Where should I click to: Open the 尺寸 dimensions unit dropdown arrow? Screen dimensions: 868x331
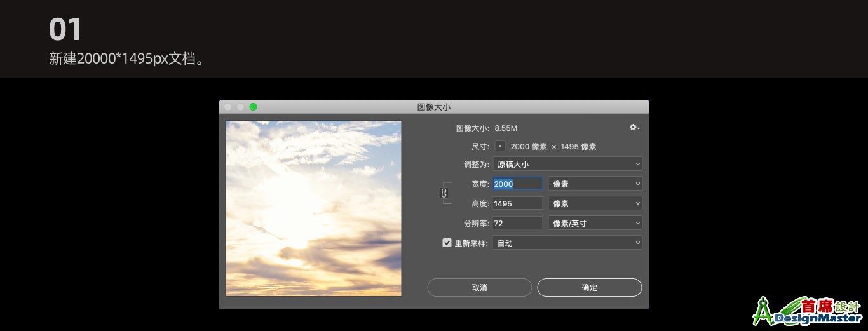[500, 146]
